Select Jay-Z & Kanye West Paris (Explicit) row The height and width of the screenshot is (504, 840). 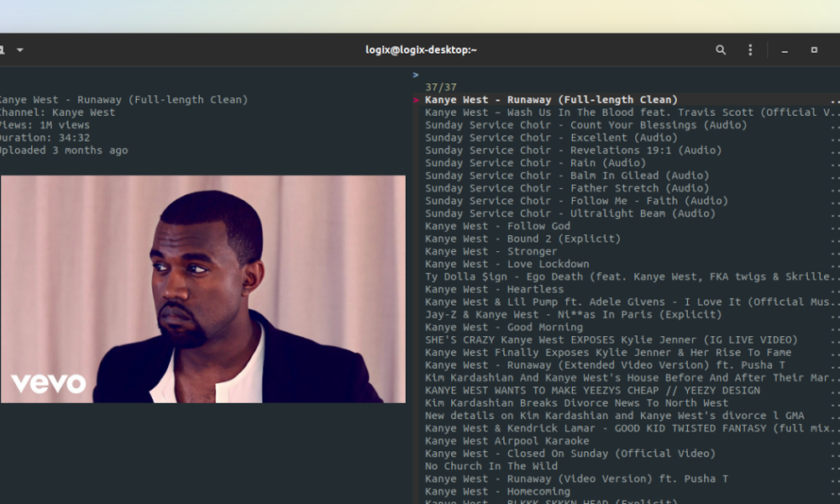573,314
